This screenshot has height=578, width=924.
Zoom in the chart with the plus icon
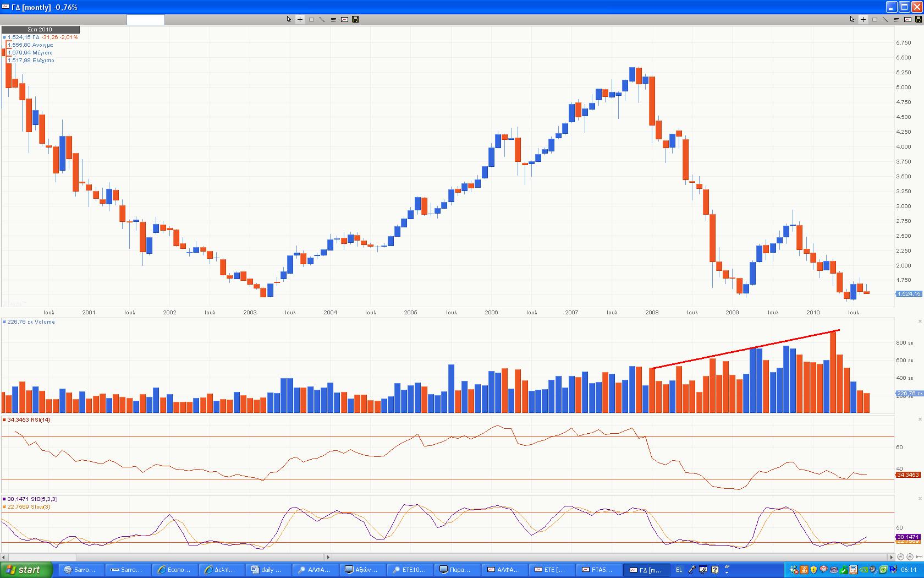click(x=910, y=557)
